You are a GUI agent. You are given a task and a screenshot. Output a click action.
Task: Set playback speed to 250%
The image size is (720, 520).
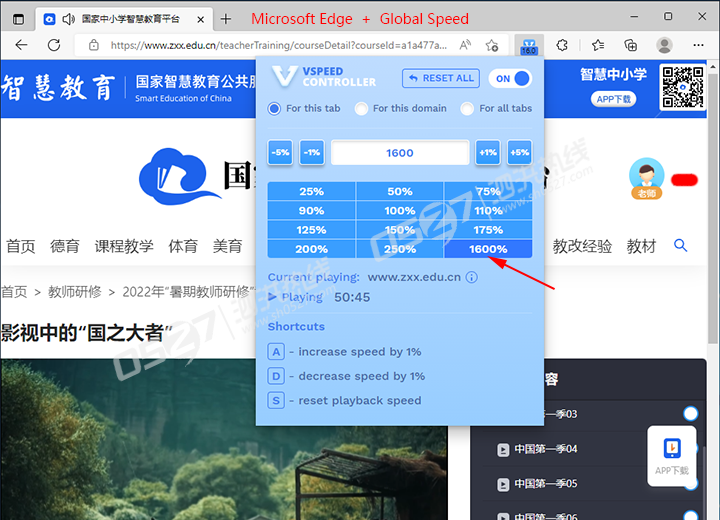tap(400, 249)
